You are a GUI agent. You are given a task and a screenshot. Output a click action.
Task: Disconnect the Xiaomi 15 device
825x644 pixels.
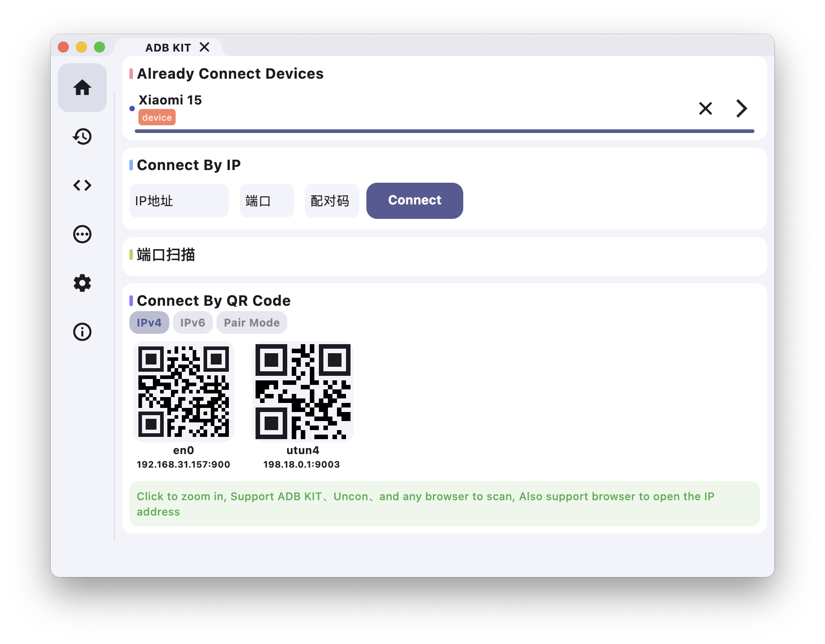705,109
